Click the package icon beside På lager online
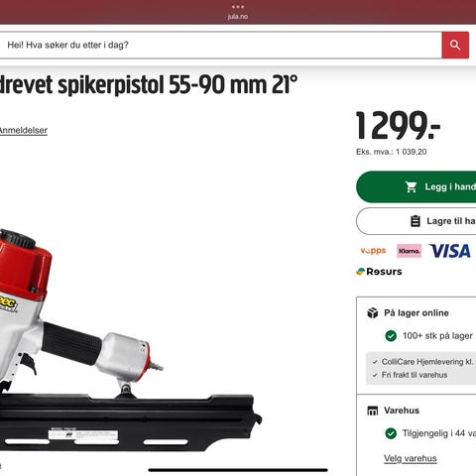 click(373, 312)
